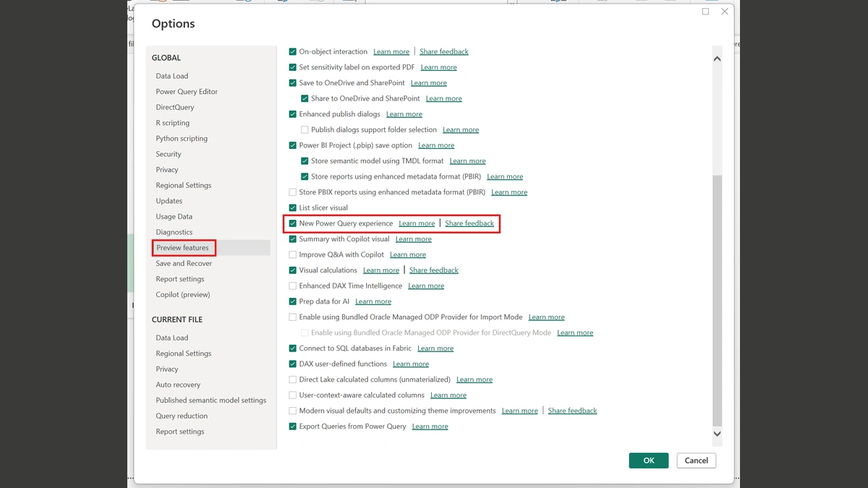The width and height of the screenshot is (868, 488).
Task: Enable Improve Q&A with Copilot
Action: click(x=293, y=255)
